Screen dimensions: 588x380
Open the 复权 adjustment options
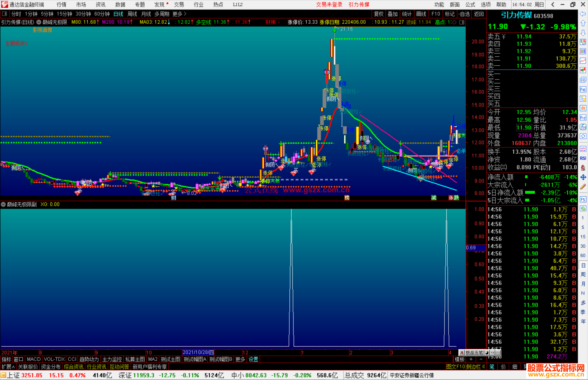(x=379, y=14)
